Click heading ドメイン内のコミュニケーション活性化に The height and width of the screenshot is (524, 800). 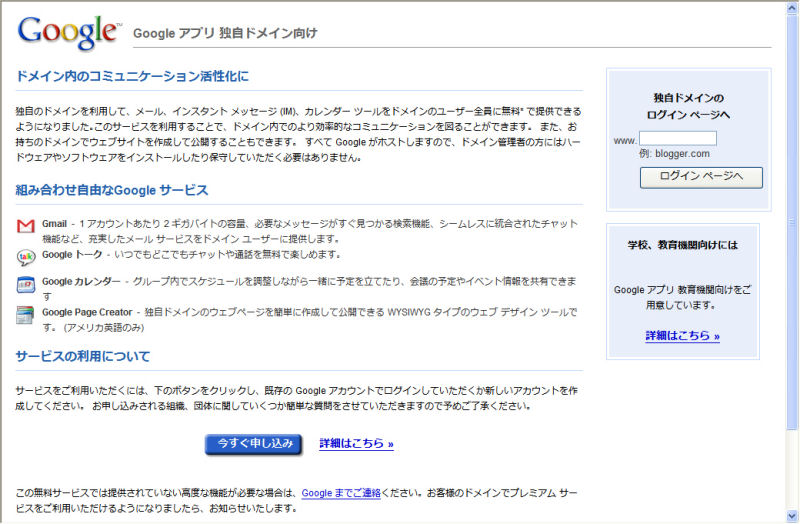[x=132, y=77]
